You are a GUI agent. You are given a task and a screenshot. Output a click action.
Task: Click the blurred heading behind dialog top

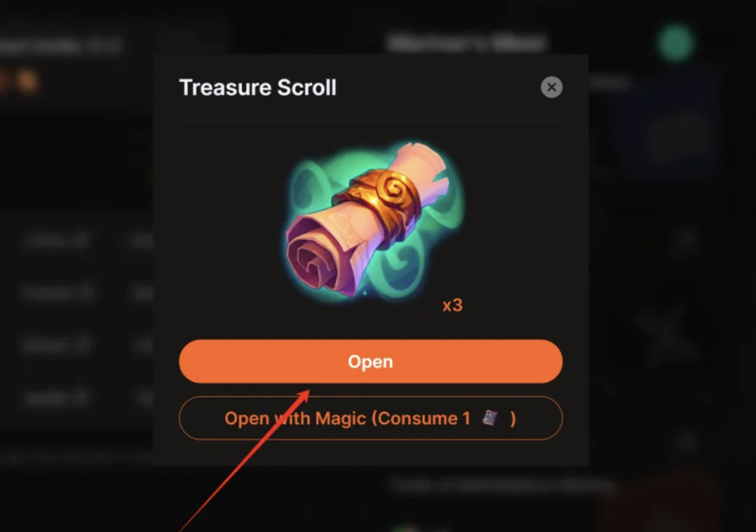tap(467, 43)
